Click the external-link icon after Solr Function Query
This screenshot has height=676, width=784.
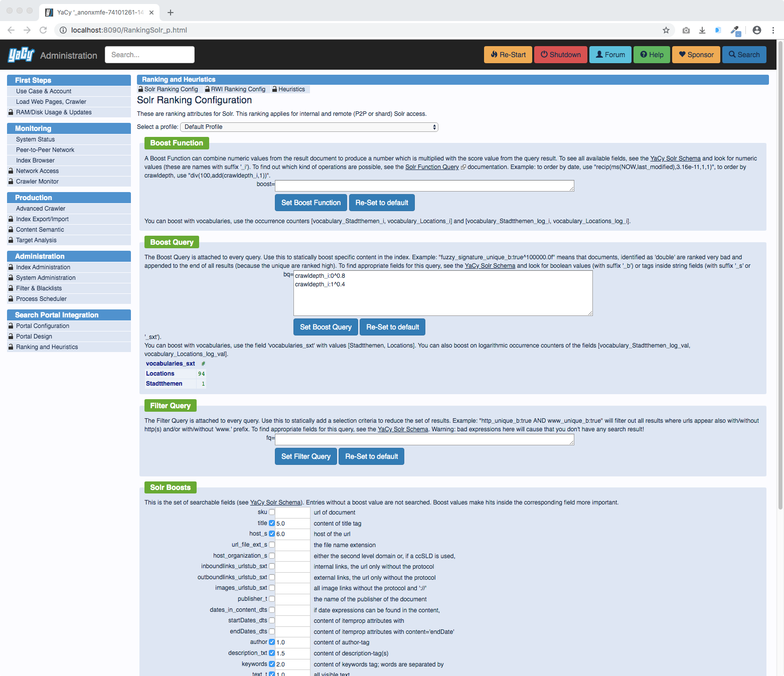pos(463,167)
